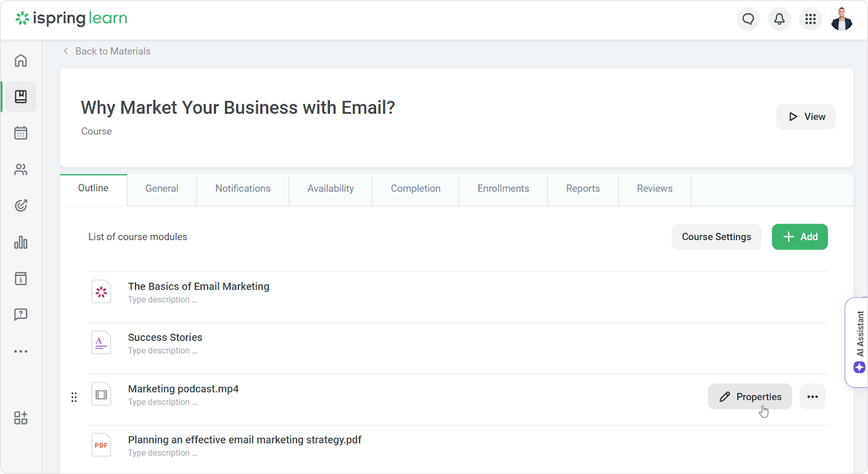Open the bar chart reports sidebar icon
Image resolution: width=868 pixels, height=474 pixels.
pyautogui.click(x=21, y=242)
